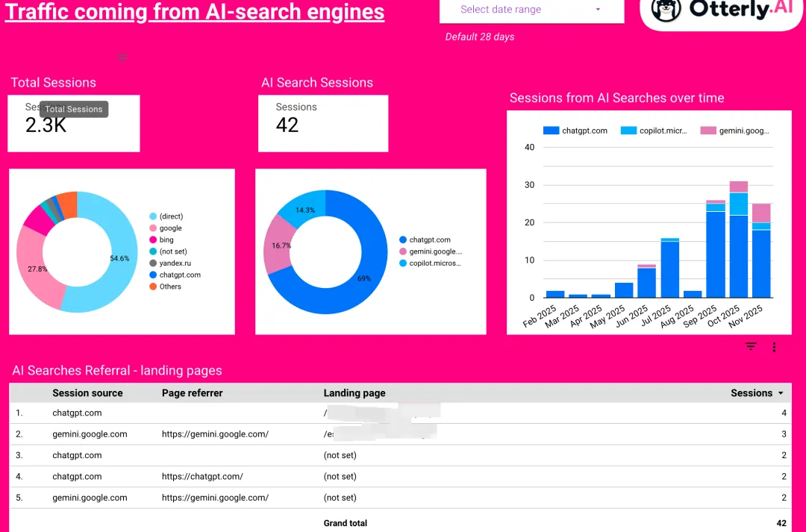Screen dimensions: 806x532
Task: Open the three-dot chart options menu
Action: point(774,347)
